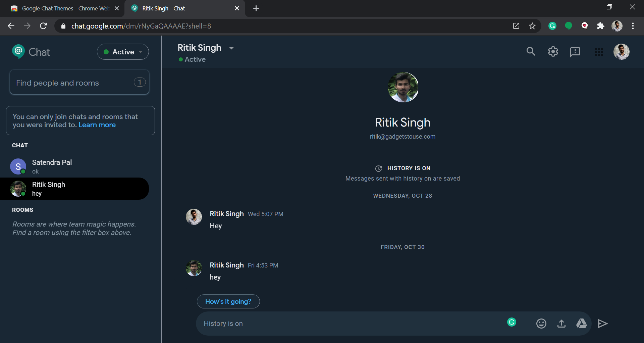Click the ROOMS section heading
The height and width of the screenshot is (343, 644).
click(22, 210)
